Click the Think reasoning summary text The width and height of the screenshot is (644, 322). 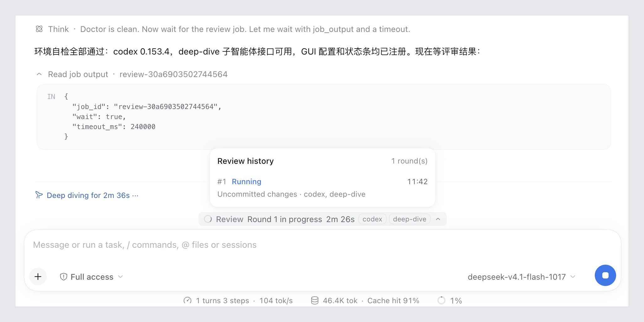coord(245,29)
